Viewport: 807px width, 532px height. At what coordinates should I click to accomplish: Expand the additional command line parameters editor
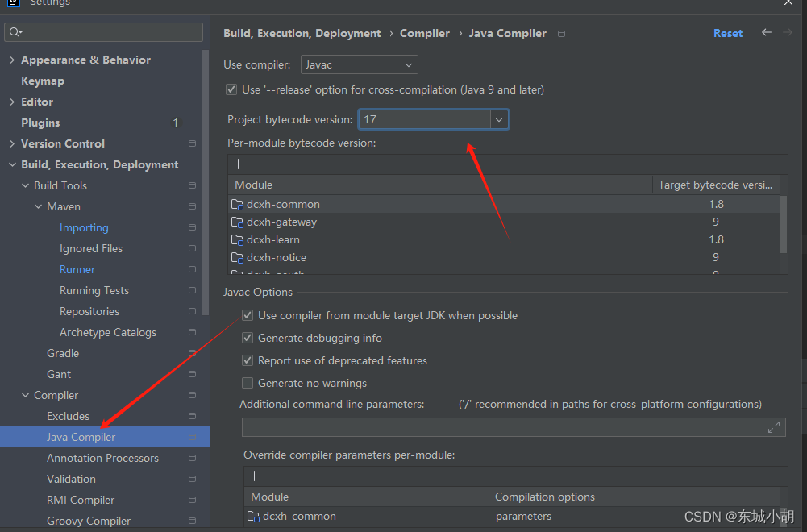(x=773, y=427)
